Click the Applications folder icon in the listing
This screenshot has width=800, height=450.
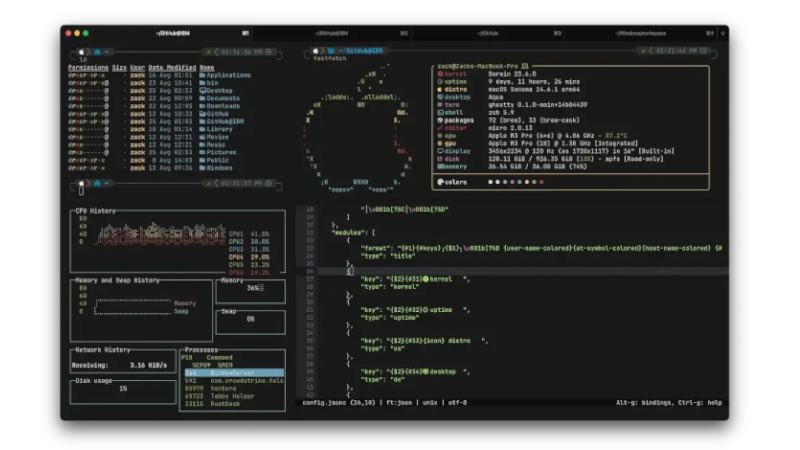(x=203, y=75)
